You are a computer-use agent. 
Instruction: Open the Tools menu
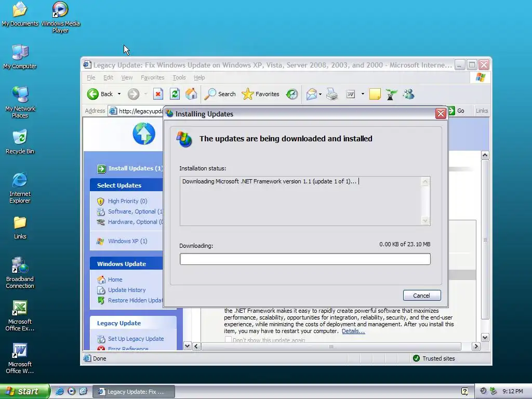[x=179, y=78]
